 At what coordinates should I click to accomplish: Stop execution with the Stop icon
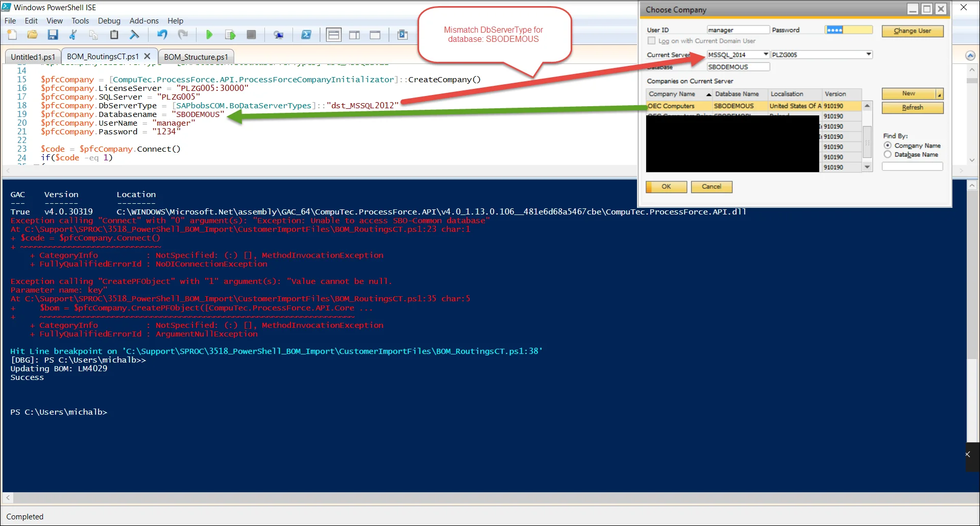[x=251, y=35]
